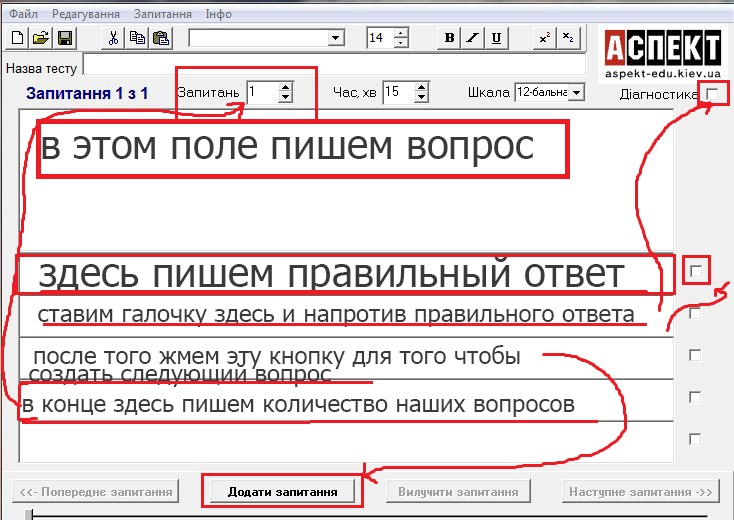
Task: Click the fourth answer text field
Action: (346, 400)
